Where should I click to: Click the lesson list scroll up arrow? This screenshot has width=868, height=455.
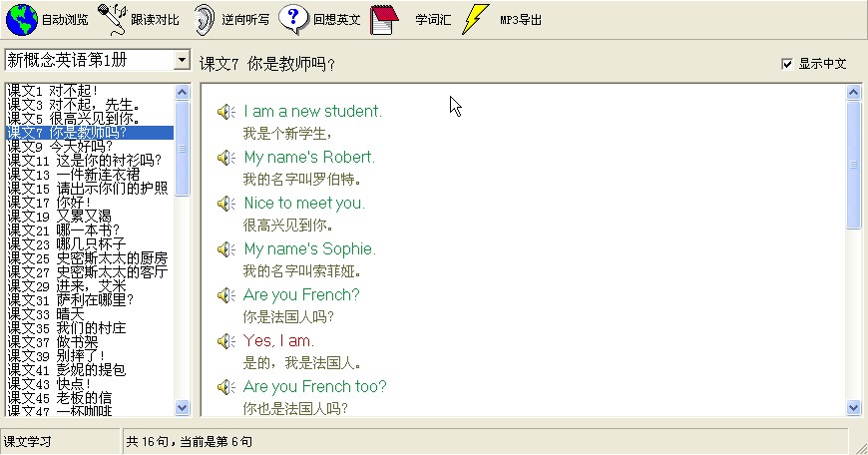183,92
